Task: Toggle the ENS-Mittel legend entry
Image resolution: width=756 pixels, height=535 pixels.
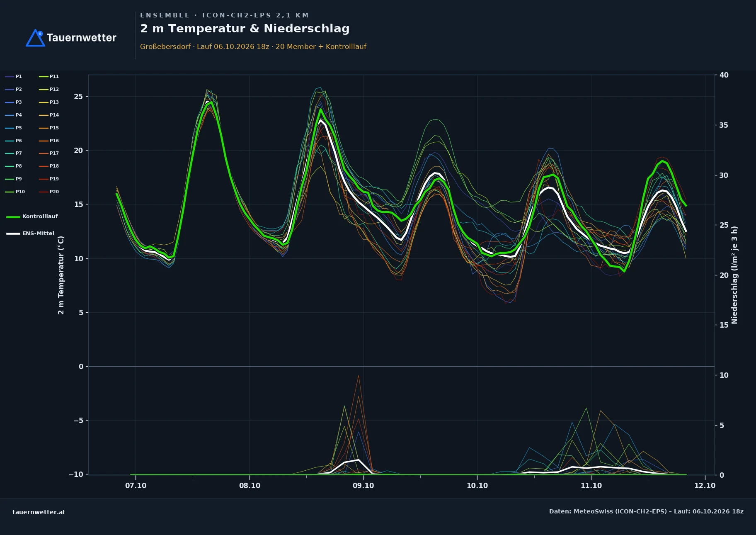Action: (30, 233)
